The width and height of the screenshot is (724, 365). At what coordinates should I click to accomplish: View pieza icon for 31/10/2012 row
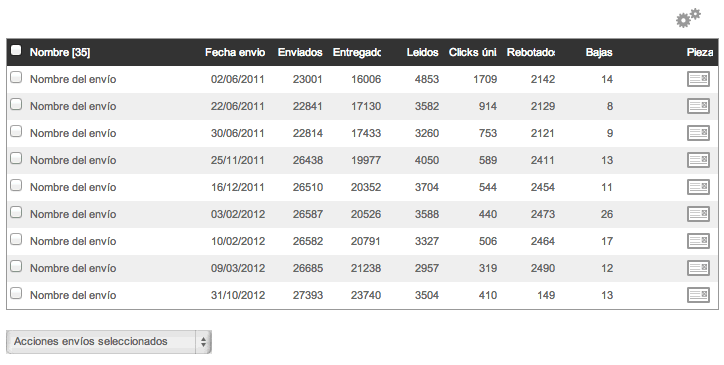click(x=698, y=295)
